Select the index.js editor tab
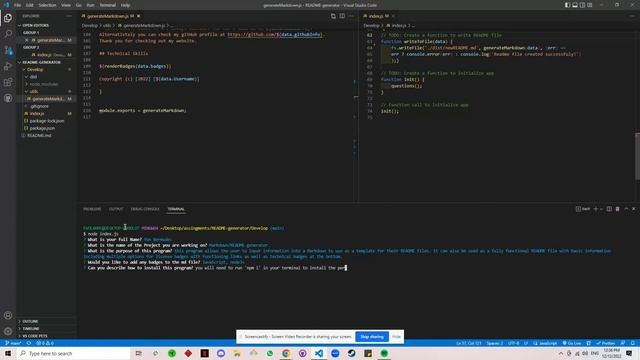Image resolution: width=640 pixels, height=360 pixels. 376,16
